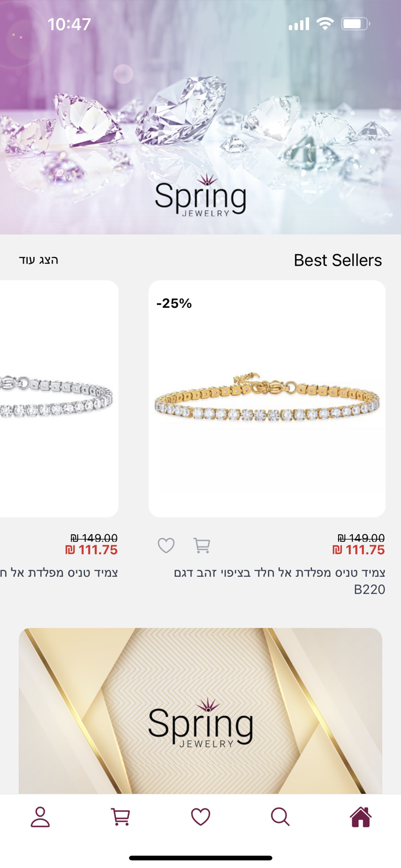
Task: Open shopping cart icon in bottom navigation
Action: pos(120,816)
